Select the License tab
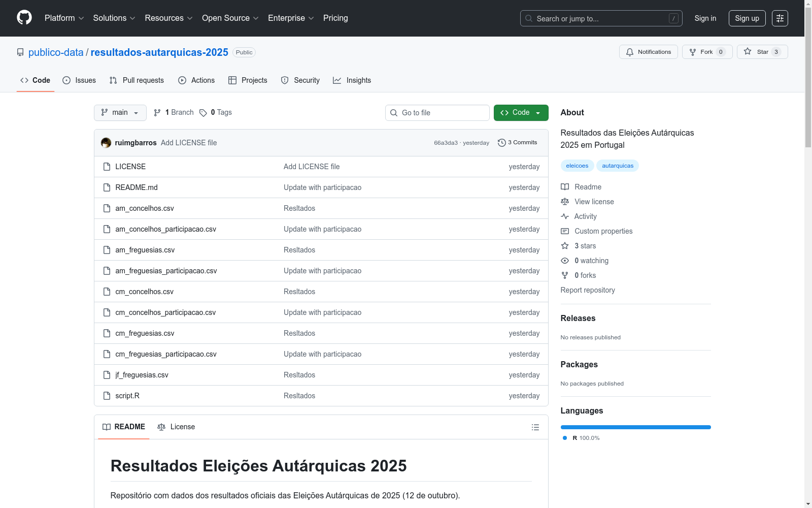The height and width of the screenshot is (508, 812). click(x=176, y=427)
